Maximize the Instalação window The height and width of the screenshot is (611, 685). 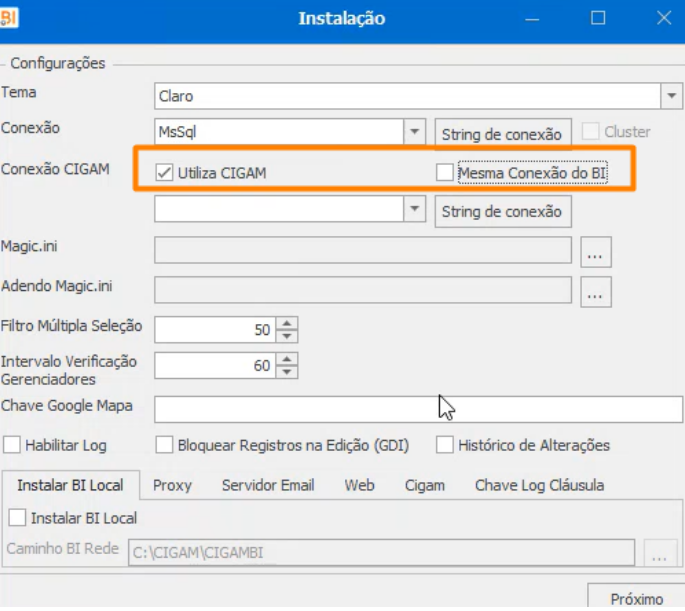point(598,18)
